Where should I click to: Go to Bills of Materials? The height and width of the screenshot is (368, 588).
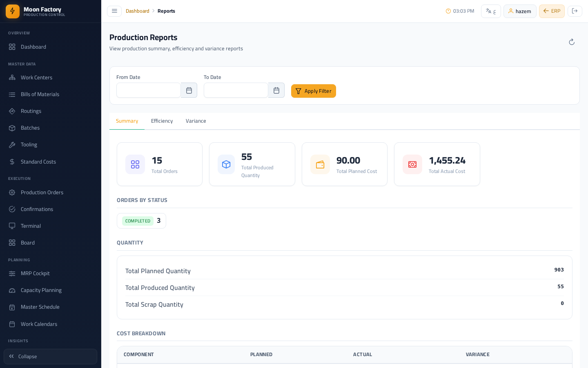point(51,94)
